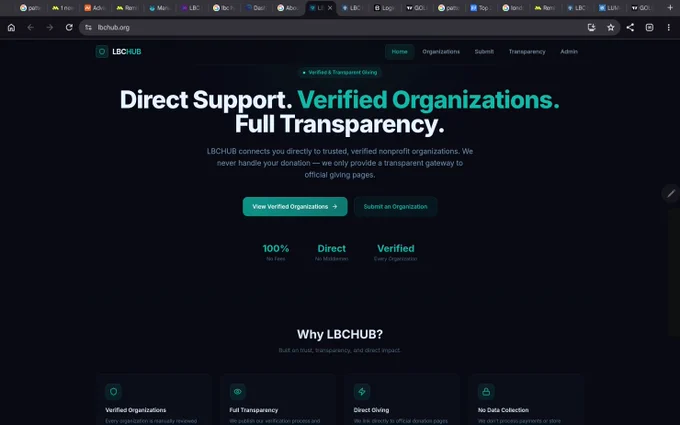Click the 'Direct Support.' headline text
The image size is (680, 425).
[x=206, y=100]
